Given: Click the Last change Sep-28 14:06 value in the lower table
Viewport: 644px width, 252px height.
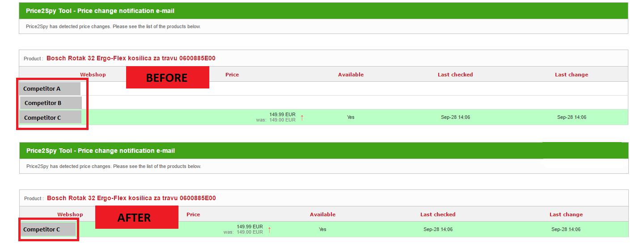Looking at the screenshot, I should [x=566, y=229].
